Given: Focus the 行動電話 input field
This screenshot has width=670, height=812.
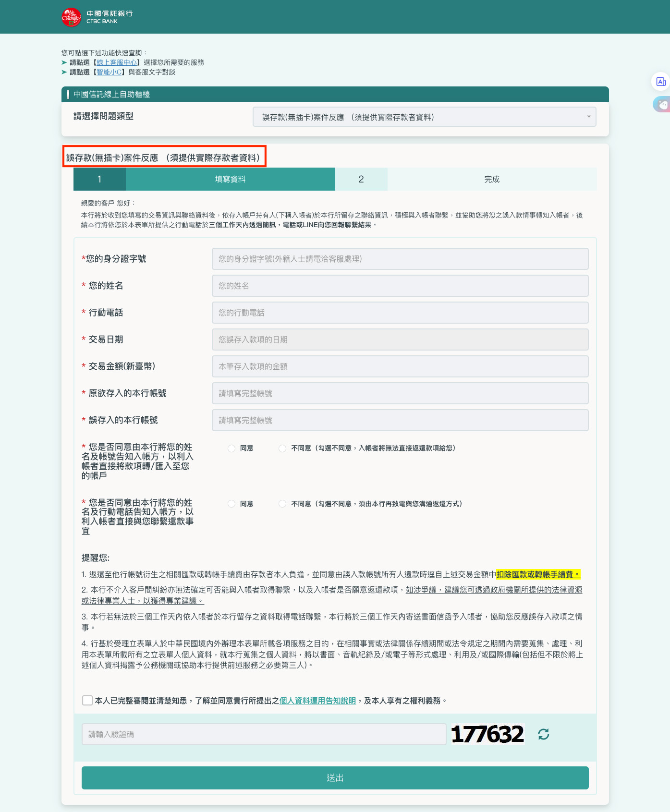Looking at the screenshot, I should click(x=400, y=313).
